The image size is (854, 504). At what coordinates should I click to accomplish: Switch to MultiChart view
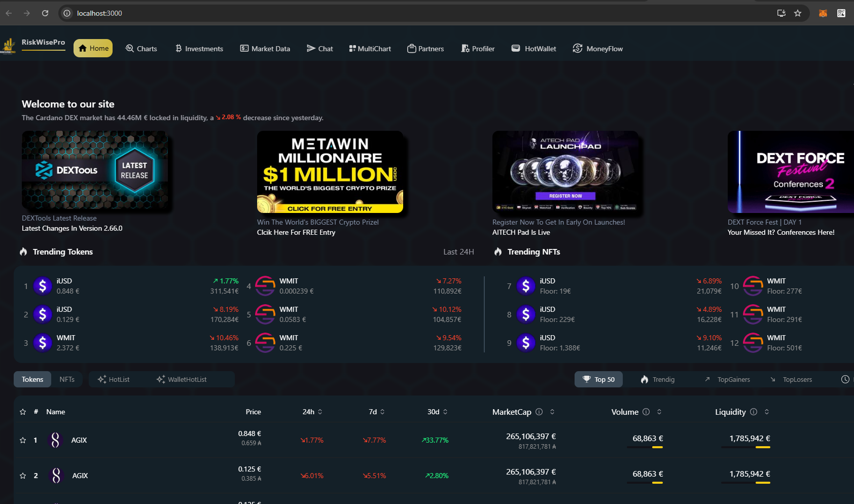tap(370, 48)
